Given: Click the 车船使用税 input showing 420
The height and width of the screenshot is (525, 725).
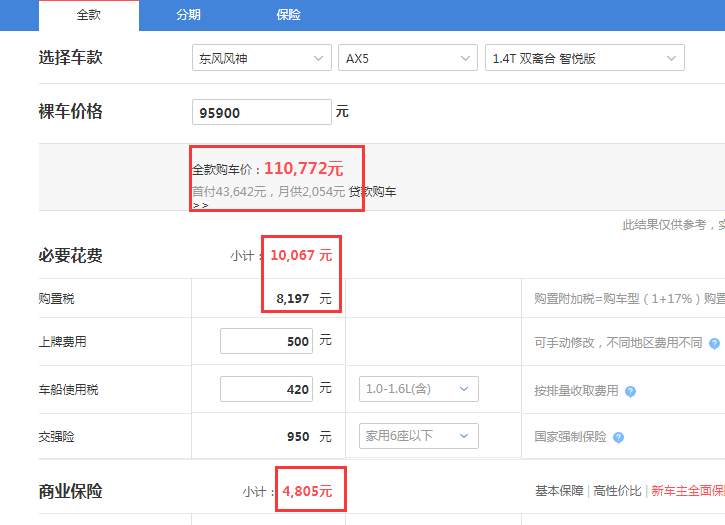Looking at the screenshot, I should click(266, 389).
